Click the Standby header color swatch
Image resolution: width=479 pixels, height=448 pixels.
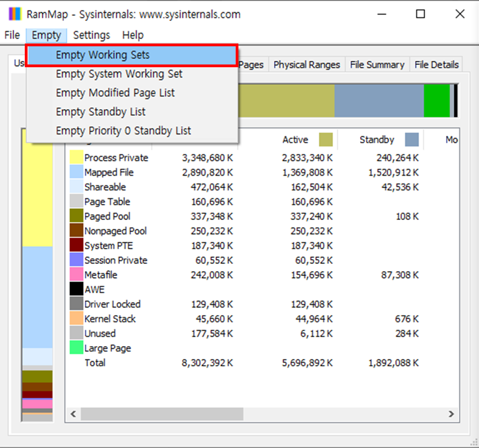412,140
